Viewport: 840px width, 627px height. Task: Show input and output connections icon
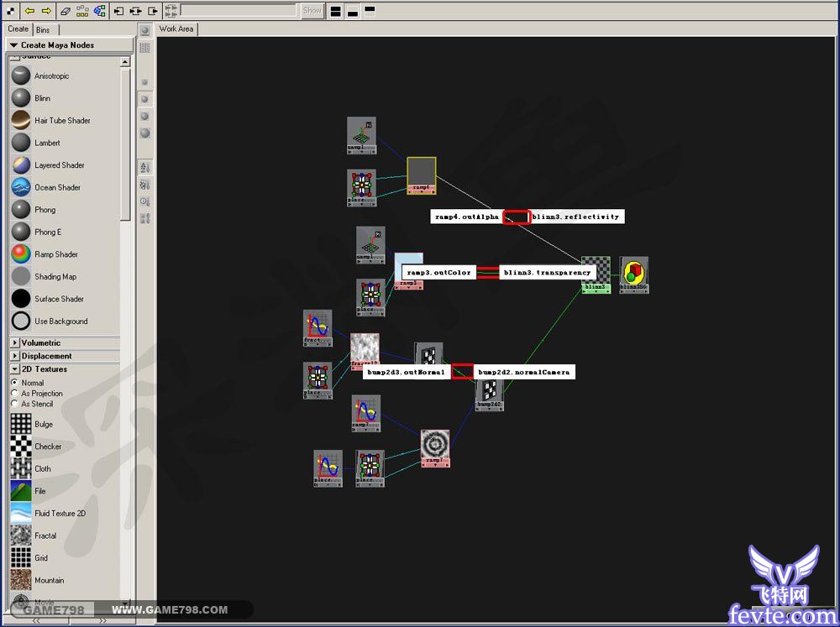(x=135, y=11)
